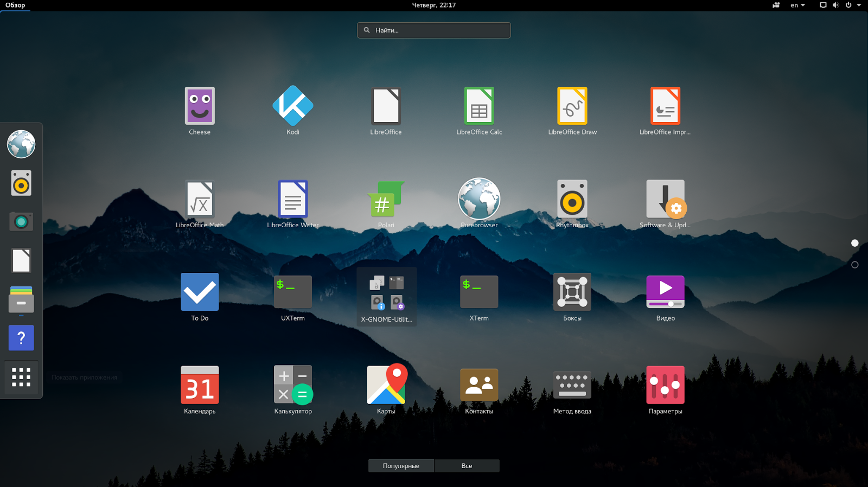The width and height of the screenshot is (868, 487).
Task: Open the camera app from the dock
Action: click(x=21, y=222)
